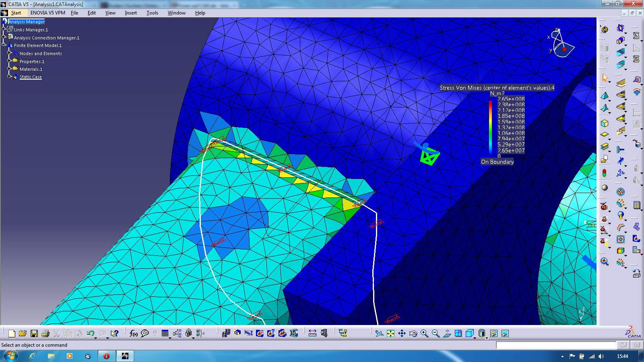Image resolution: width=644 pixels, height=362 pixels.
Task: Select the Materials.1 tree item
Action: click(31, 69)
